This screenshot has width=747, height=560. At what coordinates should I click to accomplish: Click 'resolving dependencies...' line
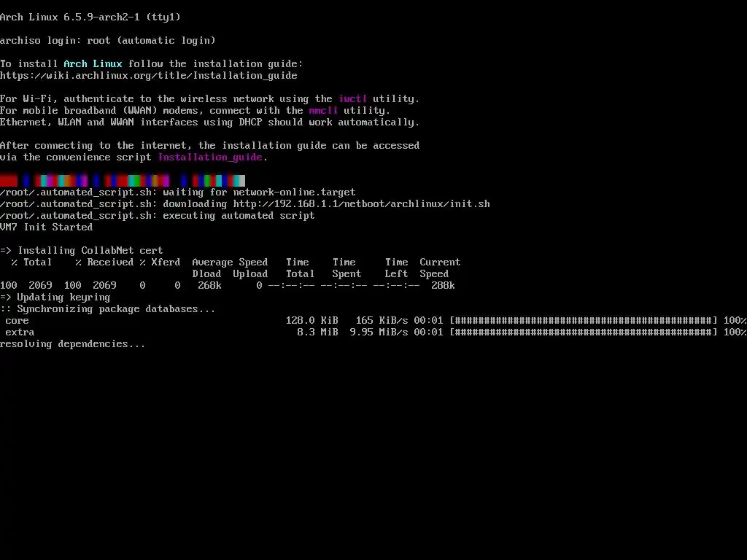tap(72, 344)
